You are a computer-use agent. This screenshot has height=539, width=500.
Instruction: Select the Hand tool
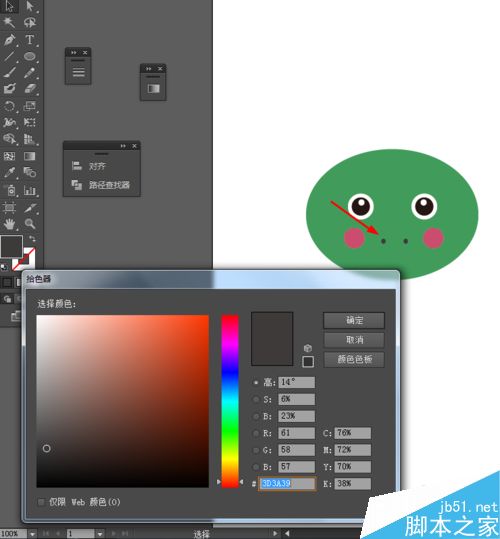coord(9,224)
